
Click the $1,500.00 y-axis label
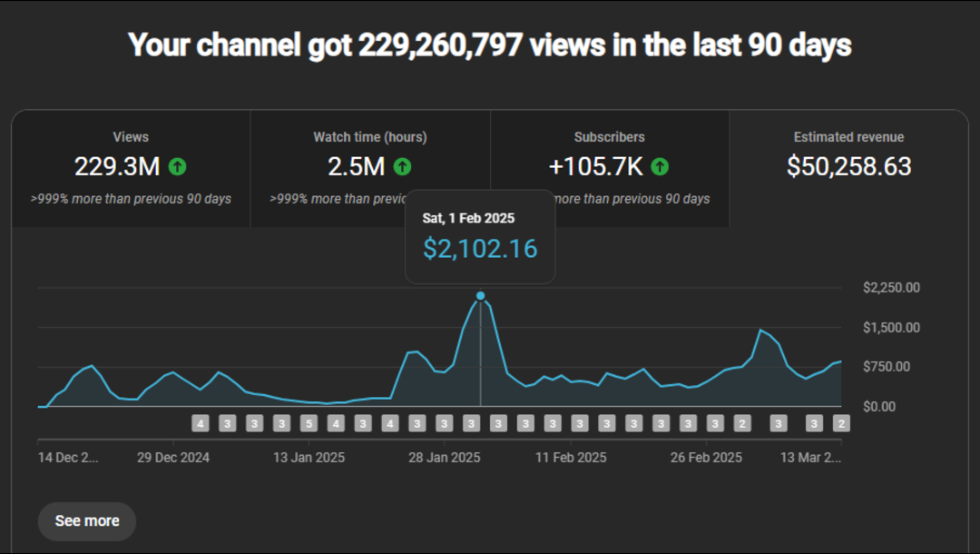[891, 328]
